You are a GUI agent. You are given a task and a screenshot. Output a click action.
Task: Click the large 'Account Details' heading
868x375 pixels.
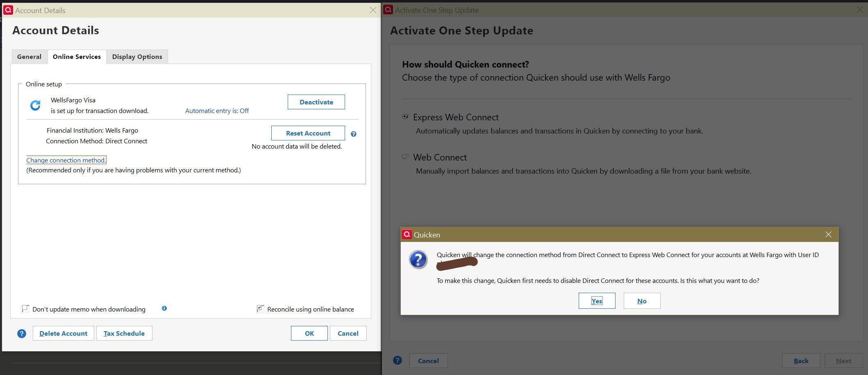coord(56,30)
